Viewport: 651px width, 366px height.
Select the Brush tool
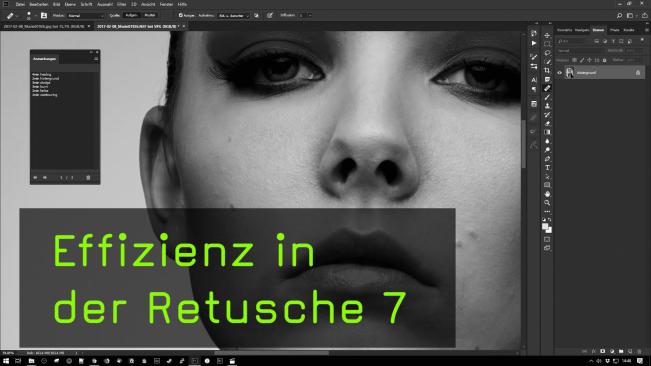[547, 97]
